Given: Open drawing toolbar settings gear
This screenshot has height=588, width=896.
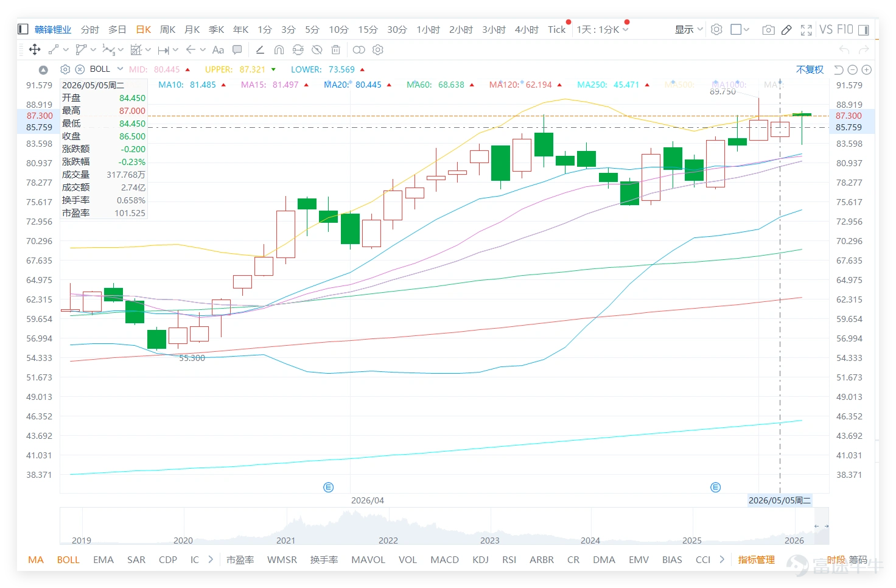Looking at the screenshot, I should [x=378, y=50].
